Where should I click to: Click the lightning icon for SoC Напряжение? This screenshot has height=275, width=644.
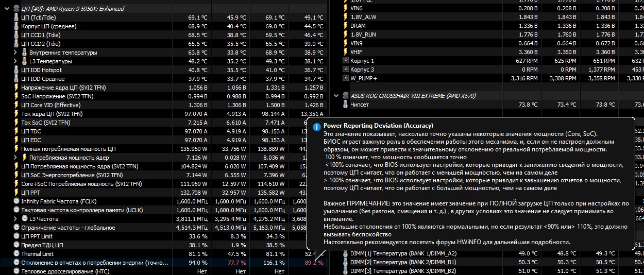(16, 96)
